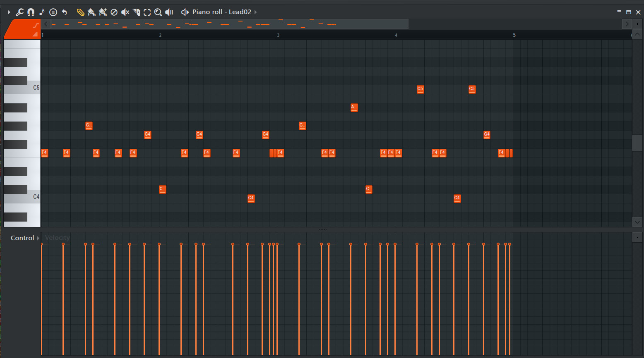Click the speaker icon before Piano roll title
The image size is (644, 358).
185,12
